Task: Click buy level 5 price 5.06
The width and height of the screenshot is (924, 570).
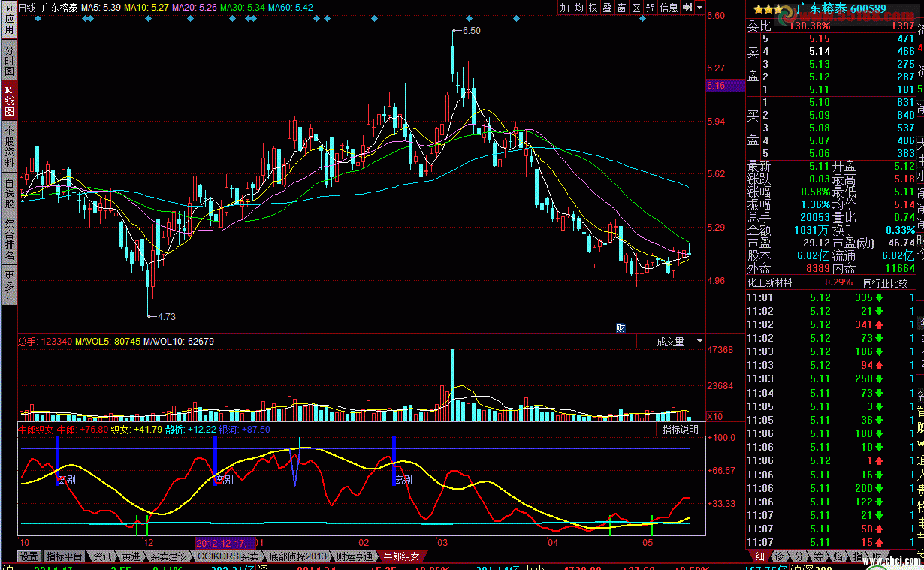Action: coord(819,153)
